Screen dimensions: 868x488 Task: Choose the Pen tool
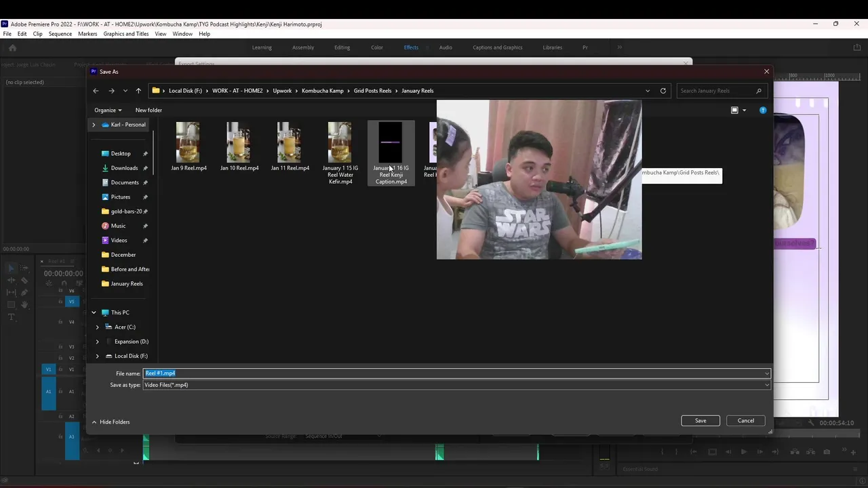point(24,292)
